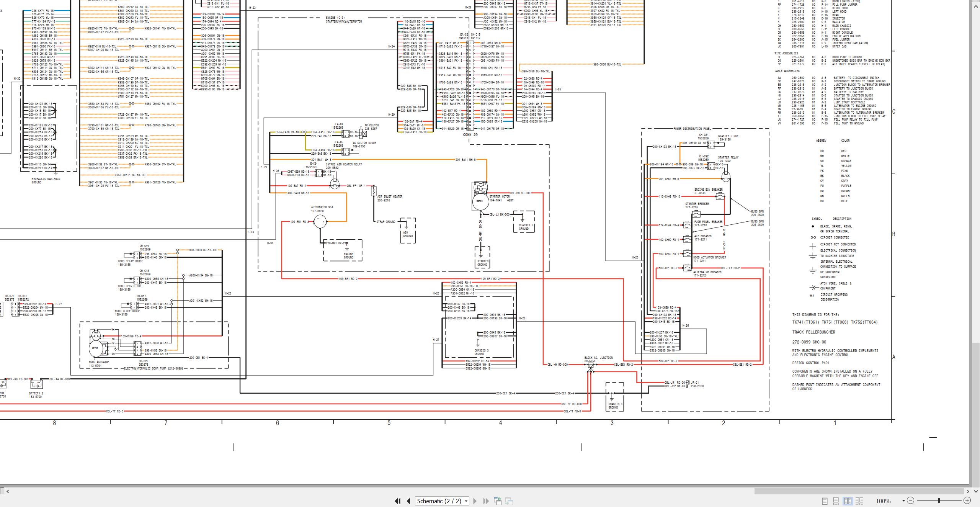Switch to continuous facing page view
This screenshot has height=507, width=980.
[x=859, y=501]
